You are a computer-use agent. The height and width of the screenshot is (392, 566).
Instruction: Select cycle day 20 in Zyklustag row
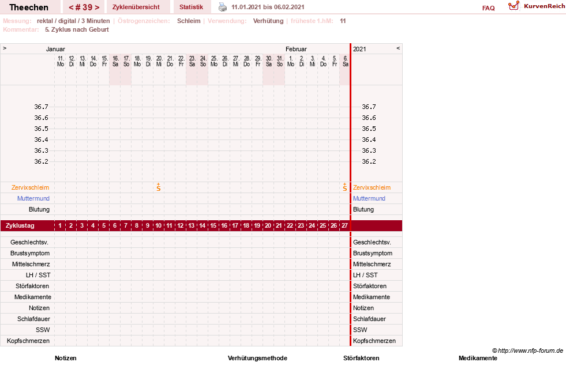point(268,226)
